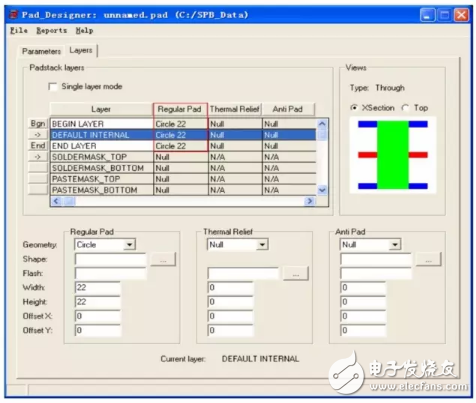
Task: Click the Regular Pad Shape browse button
Action: (163, 259)
